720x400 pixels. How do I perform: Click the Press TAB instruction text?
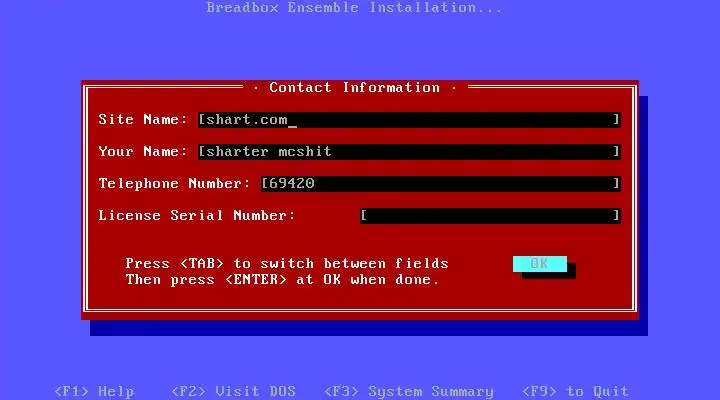287,264
